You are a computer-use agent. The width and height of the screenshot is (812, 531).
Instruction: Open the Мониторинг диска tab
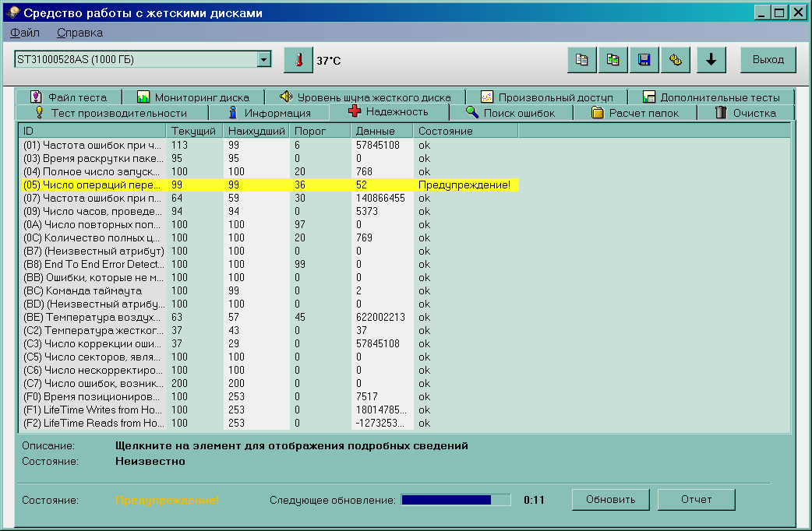click(x=192, y=97)
